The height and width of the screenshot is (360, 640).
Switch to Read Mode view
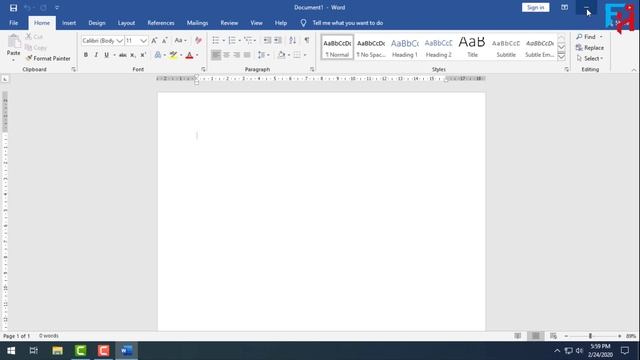(x=518, y=336)
